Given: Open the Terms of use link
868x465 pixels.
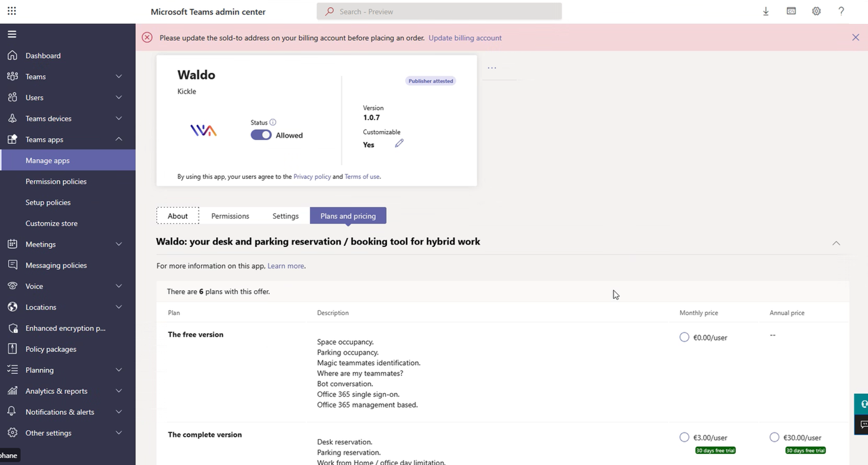Looking at the screenshot, I should click(x=362, y=176).
